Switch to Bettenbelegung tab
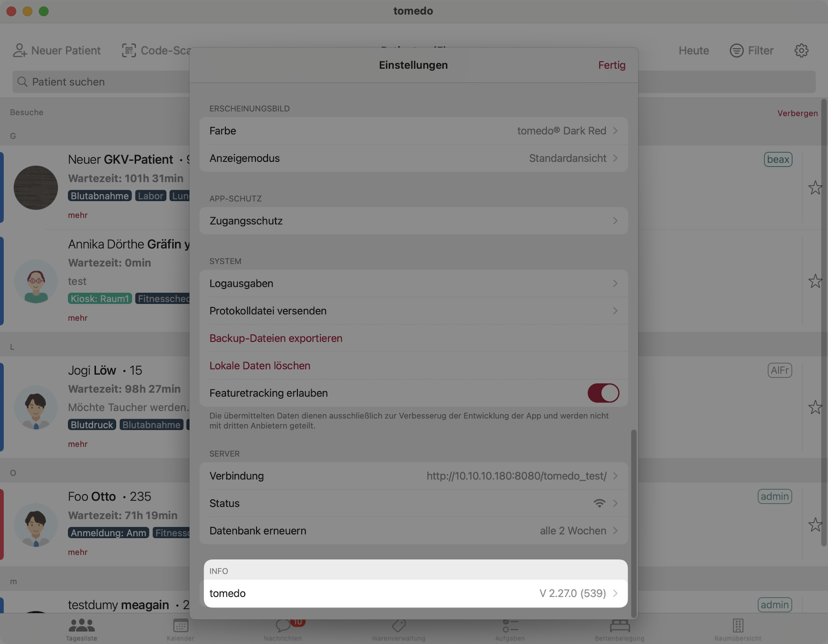Screen dimensions: 828x644 click(x=620, y=629)
